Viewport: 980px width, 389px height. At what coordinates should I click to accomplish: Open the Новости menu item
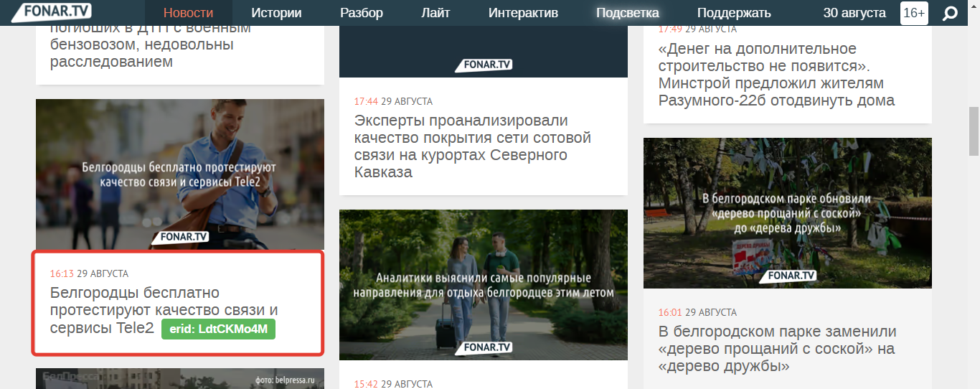188,13
